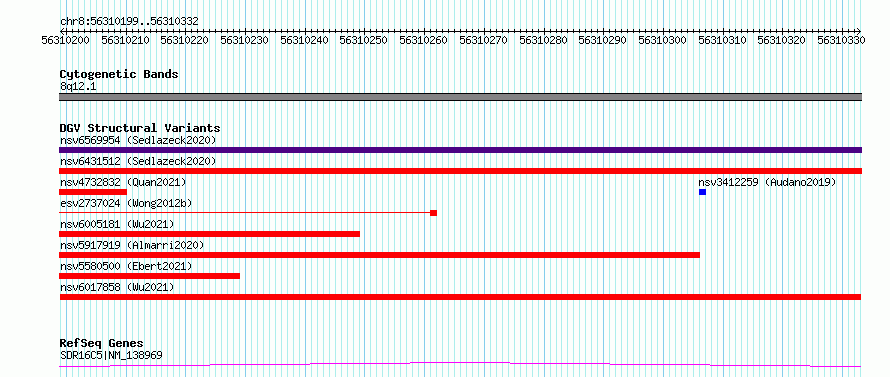Select the red nsv5917919 variant bar
890x377 pixels.
pos(379,255)
